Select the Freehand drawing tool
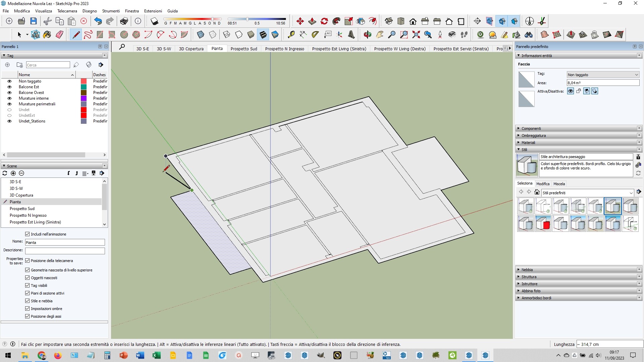The width and height of the screenshot is (644, 362). [88, 35]
